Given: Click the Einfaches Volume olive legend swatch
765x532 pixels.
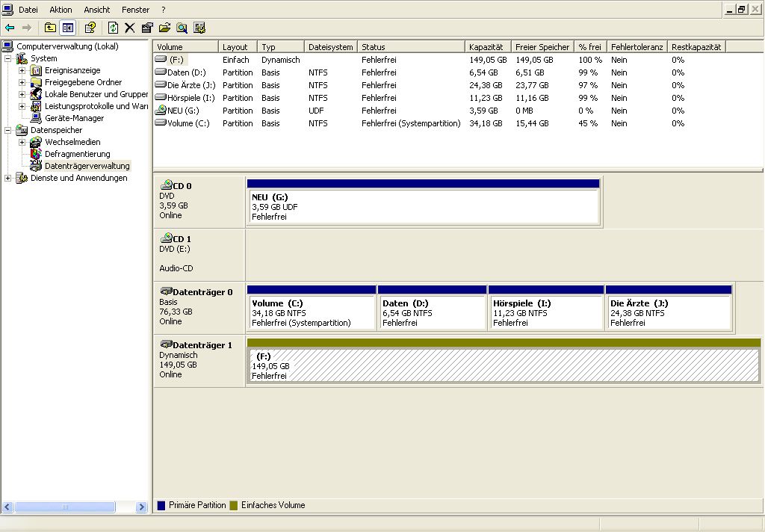Looking at the screenshot, I should coord(234,506).
